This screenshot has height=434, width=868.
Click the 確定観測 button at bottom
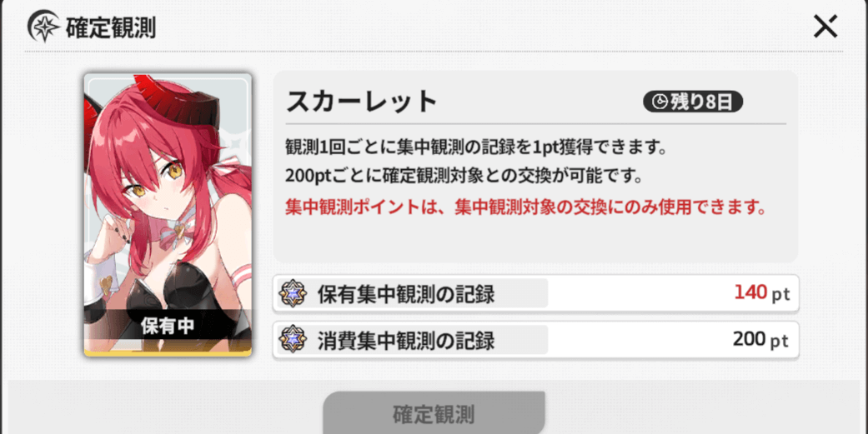click(x=434, y=413)
